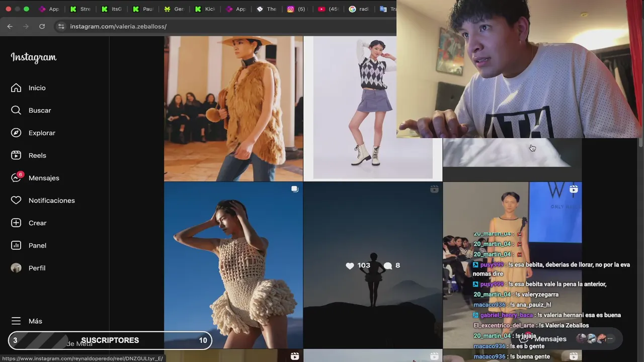The image size is (644, 362).
Task: Click chat message '!s ana_pauiz_hl'
Action: pos(512,305)
